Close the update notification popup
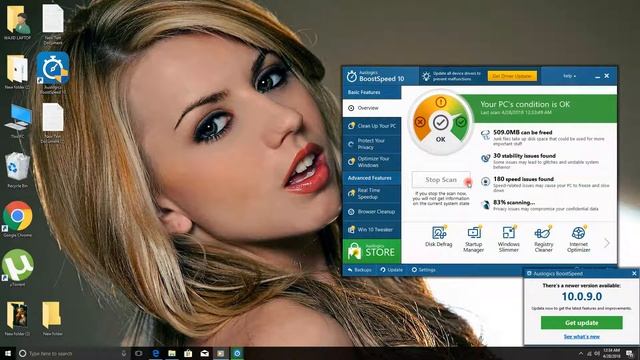Image resolution: width=640 pixels, height=360 pixels. 634,273
